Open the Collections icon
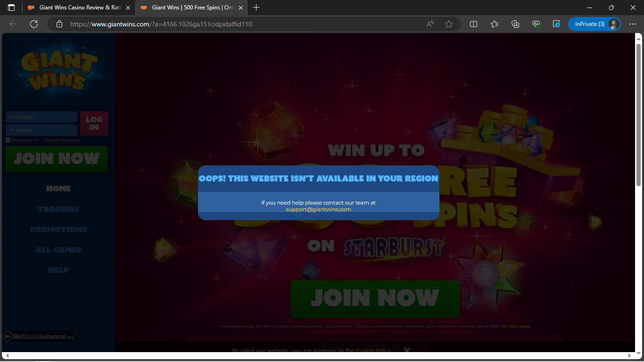Image resolution: width=644 pixels, height=362 pixels. 515,24
